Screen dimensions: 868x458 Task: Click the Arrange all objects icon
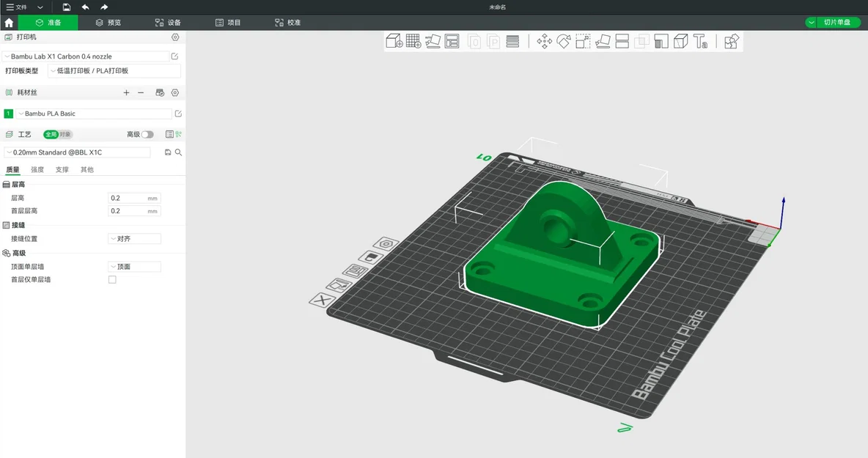tap(452, 41)
